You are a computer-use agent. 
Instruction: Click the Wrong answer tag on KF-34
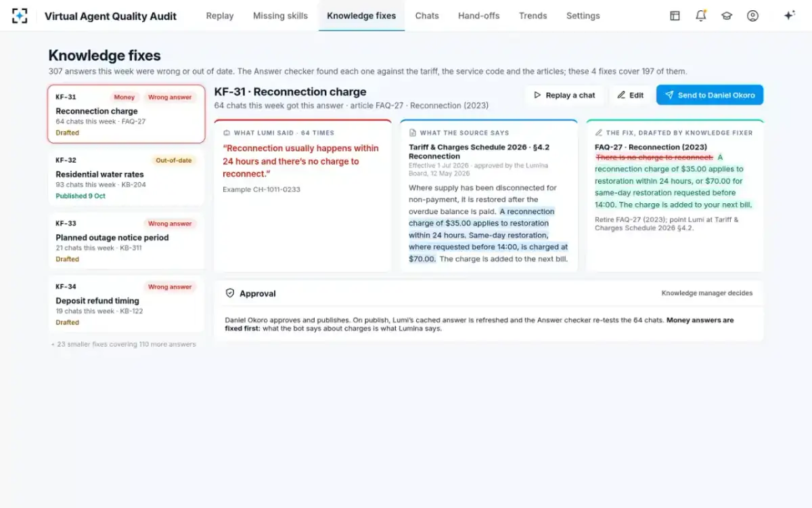coord(170,287)
